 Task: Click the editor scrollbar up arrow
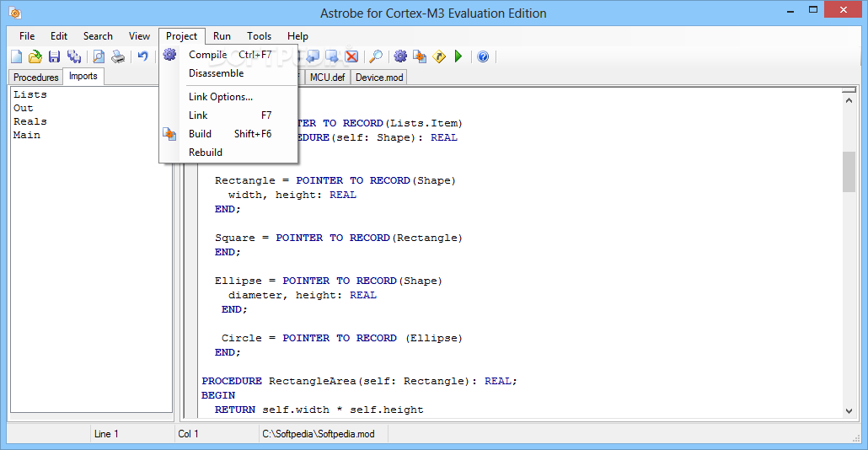[849, 101]
